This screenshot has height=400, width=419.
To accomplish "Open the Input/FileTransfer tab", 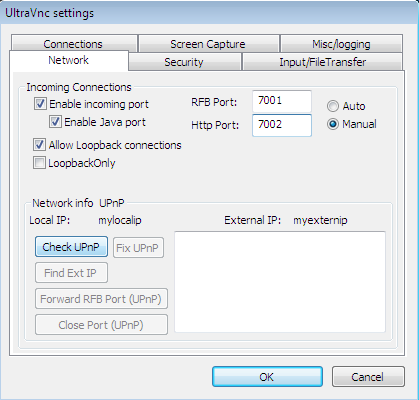I will coord(322,62).
